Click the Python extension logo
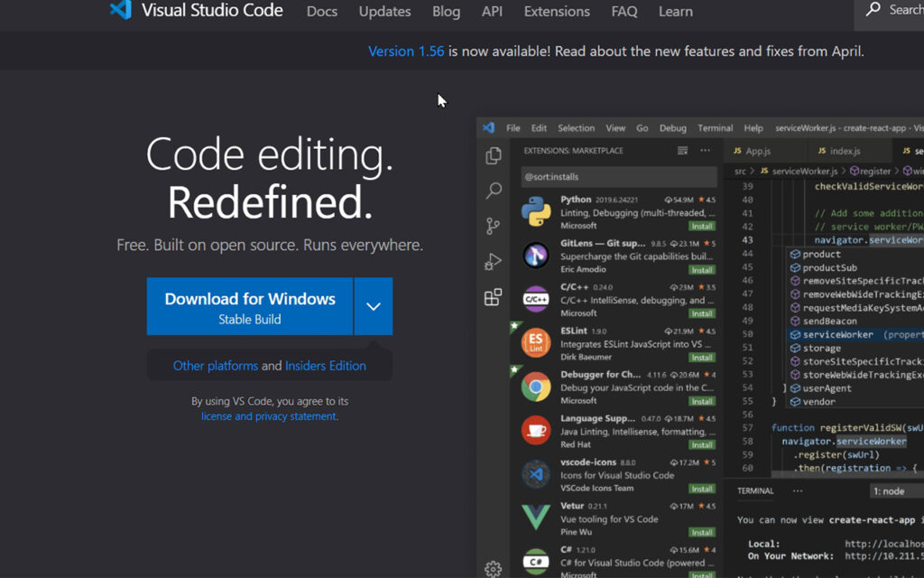 click(x=536, y=212)
